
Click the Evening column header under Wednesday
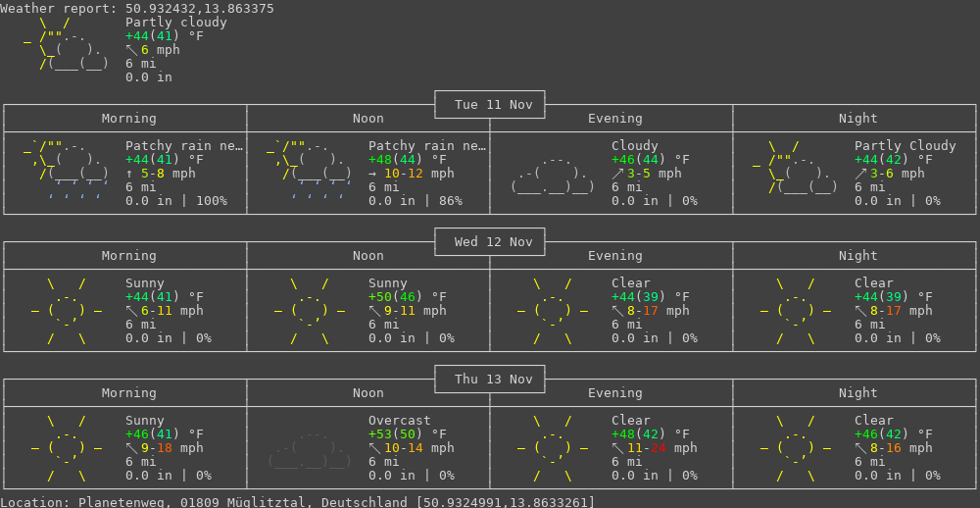(614, 256)
